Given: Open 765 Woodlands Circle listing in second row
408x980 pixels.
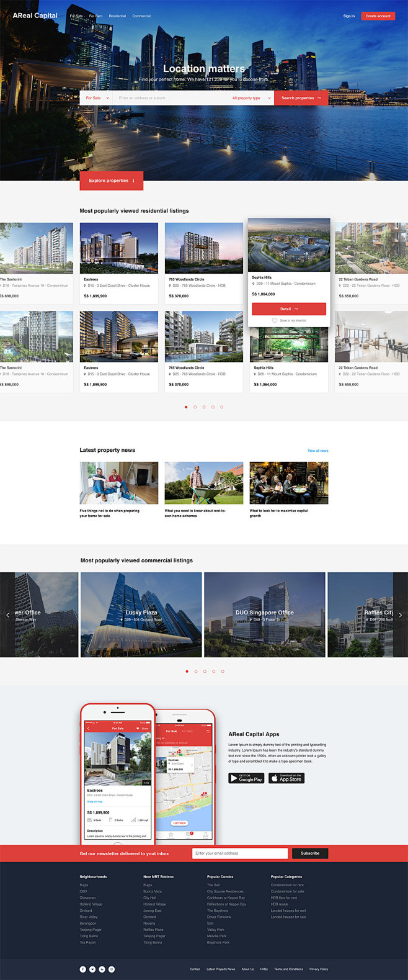Looking at the screenshot, I should 204,351.
